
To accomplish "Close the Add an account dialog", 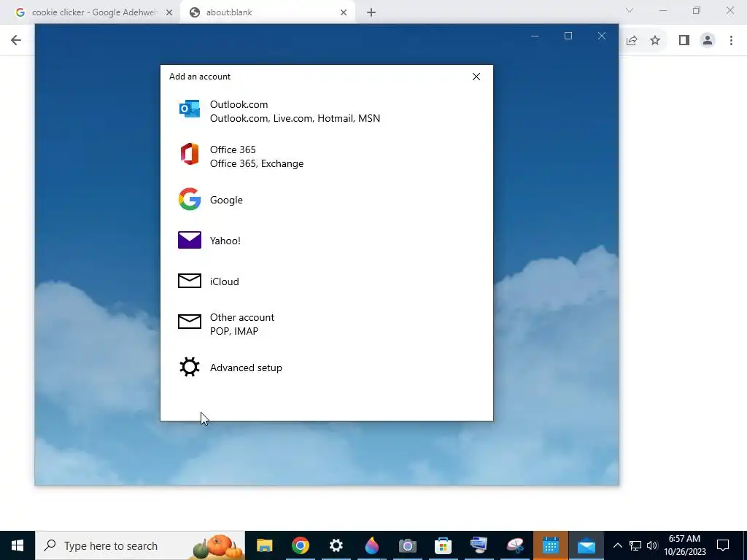I will click(476, 77).
